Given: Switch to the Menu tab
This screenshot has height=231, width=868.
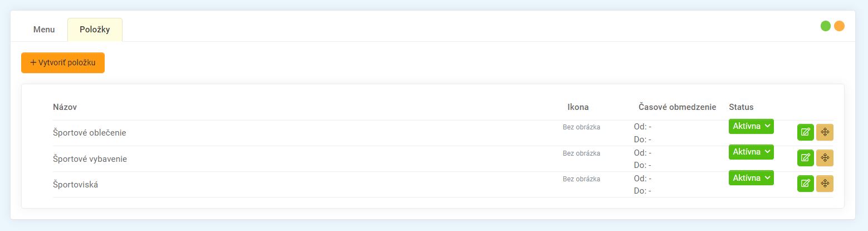Looking at the screenshot, I should [x=44, y=30].
